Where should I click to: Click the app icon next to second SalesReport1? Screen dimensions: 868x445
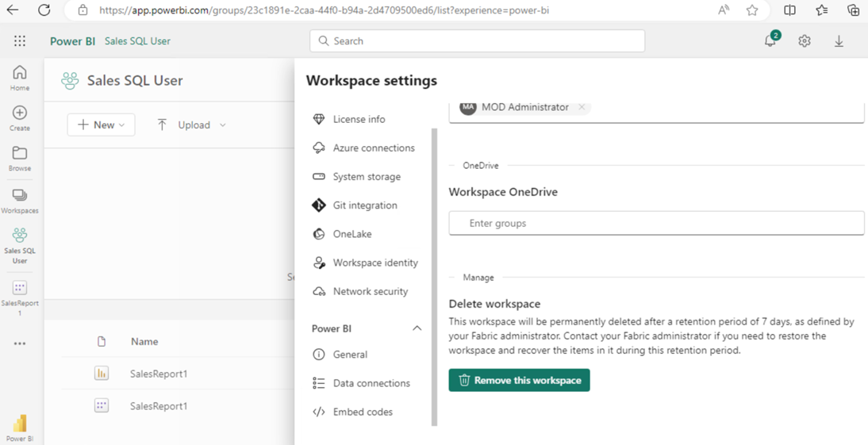click(x=102, y=405)
